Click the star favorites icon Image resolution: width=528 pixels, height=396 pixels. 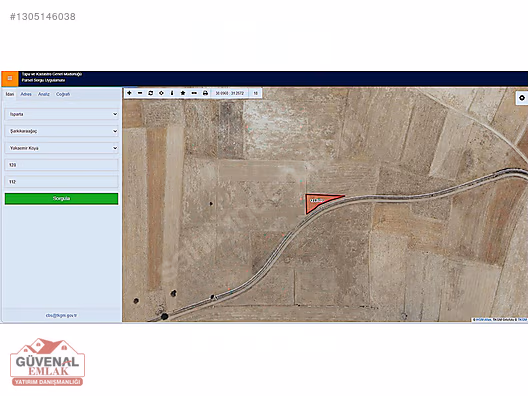click(183, 93)
